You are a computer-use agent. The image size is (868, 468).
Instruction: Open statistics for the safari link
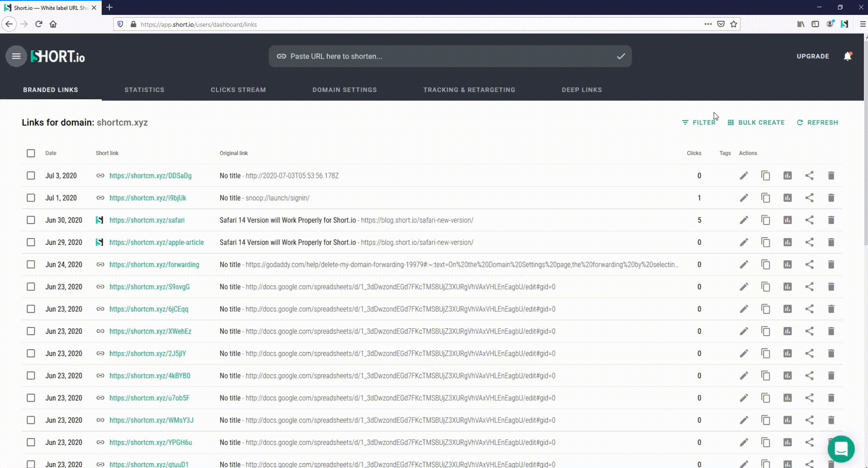click(787, 220)
